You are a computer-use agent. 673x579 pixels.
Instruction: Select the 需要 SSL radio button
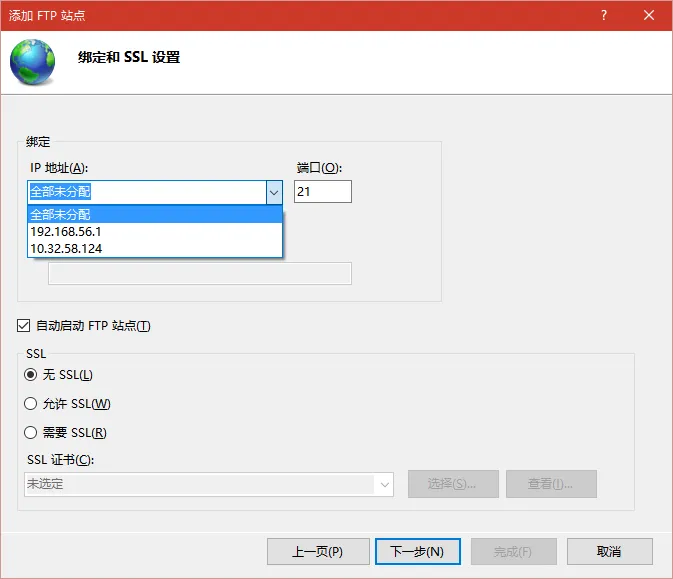[30, 432]
